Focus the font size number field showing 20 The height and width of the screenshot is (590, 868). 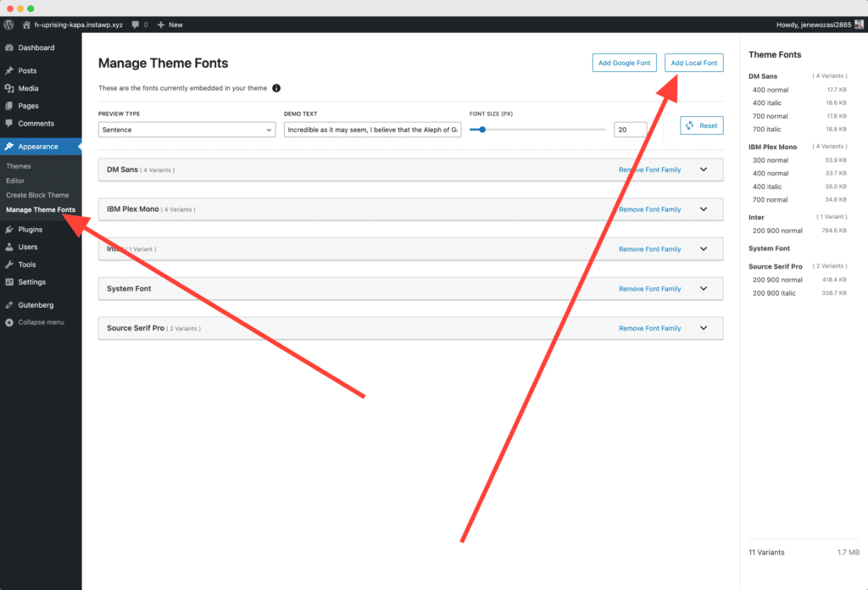point(630,130)
